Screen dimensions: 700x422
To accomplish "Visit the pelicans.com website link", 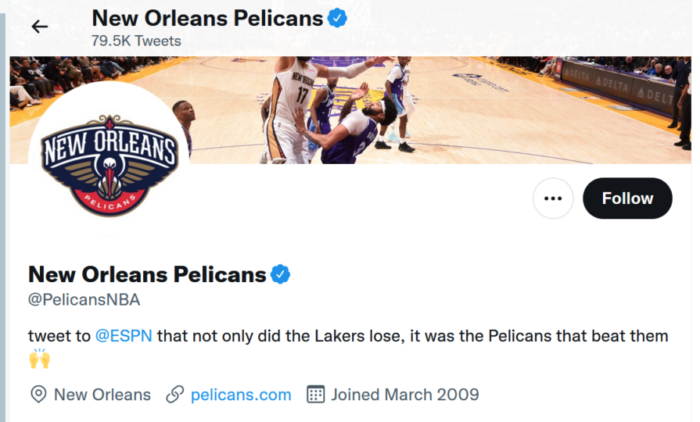I will (x=240, y=394).
